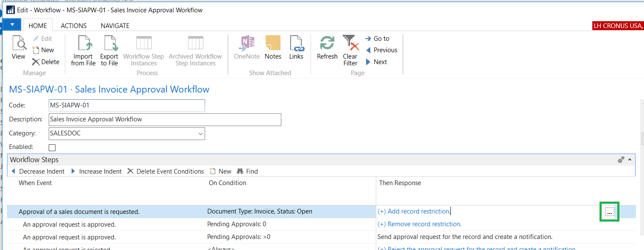The height and width of the screenshot is (250, 644).
Task: Create a new workflow with New
Action: (x=43, y=50)
